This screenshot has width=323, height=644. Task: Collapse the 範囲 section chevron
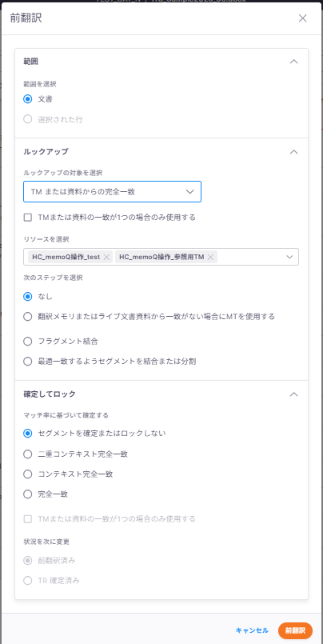[293, 62]
